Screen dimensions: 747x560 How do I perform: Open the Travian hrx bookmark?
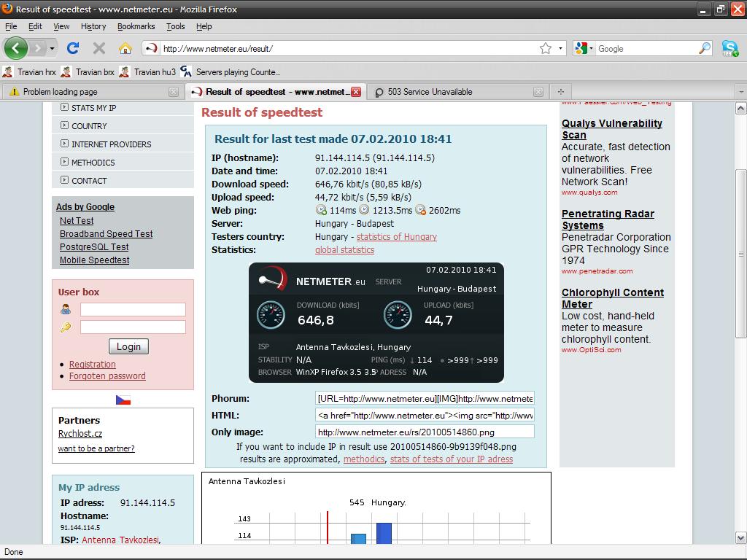(x=29, y=72)
